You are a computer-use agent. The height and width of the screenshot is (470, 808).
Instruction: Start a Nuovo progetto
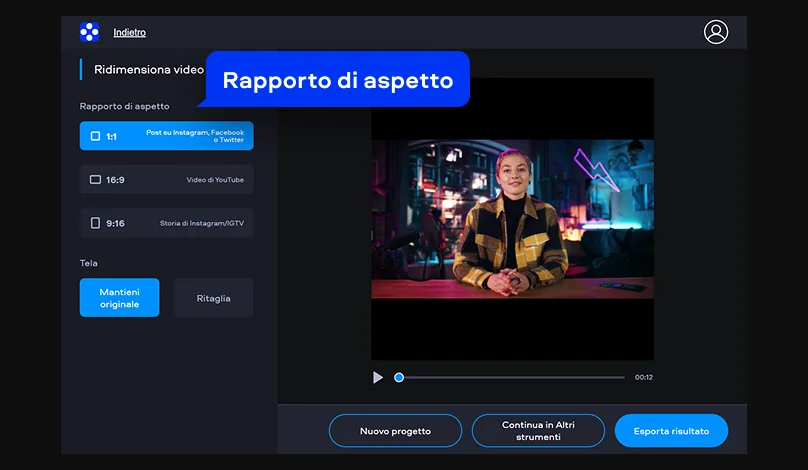tap(395, 431)
